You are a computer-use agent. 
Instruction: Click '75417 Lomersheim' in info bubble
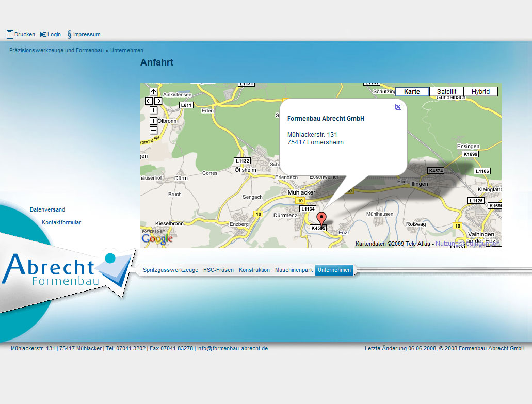pos(315,142)
